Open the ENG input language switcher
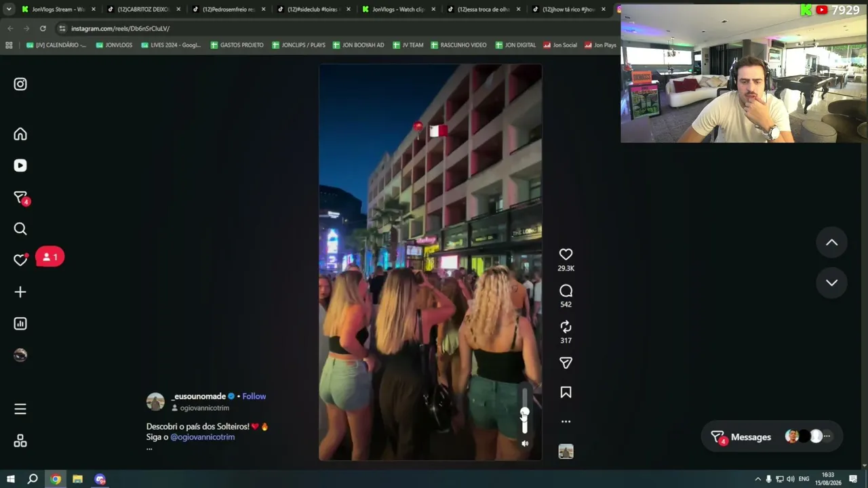The image size is (868, 488). tap(804, 479)
